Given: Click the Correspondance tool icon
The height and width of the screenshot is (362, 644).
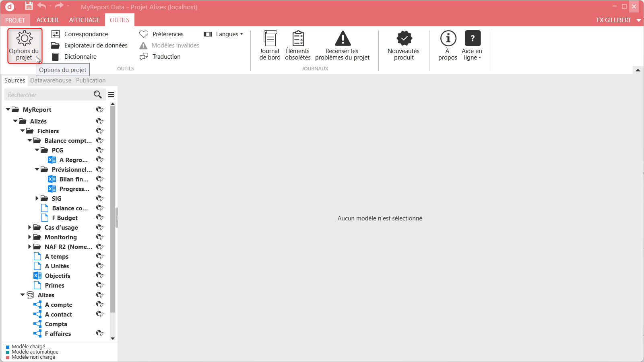Looking at the screenshot, I should pos(56,34).
